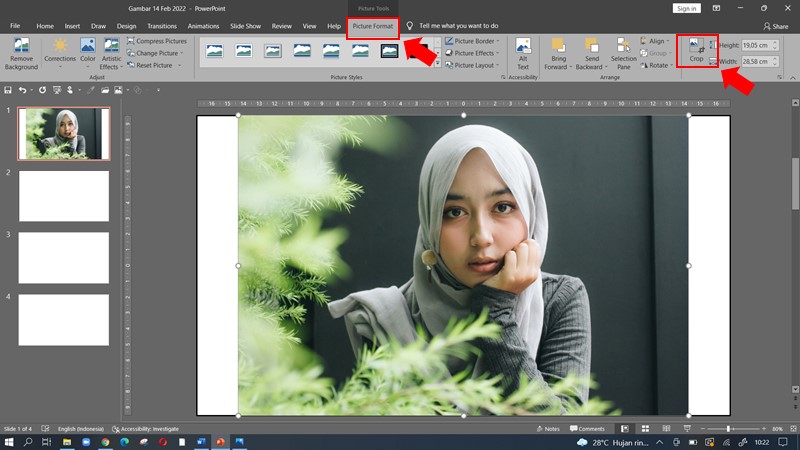Open Ribbon Display Options

(716, 8)
